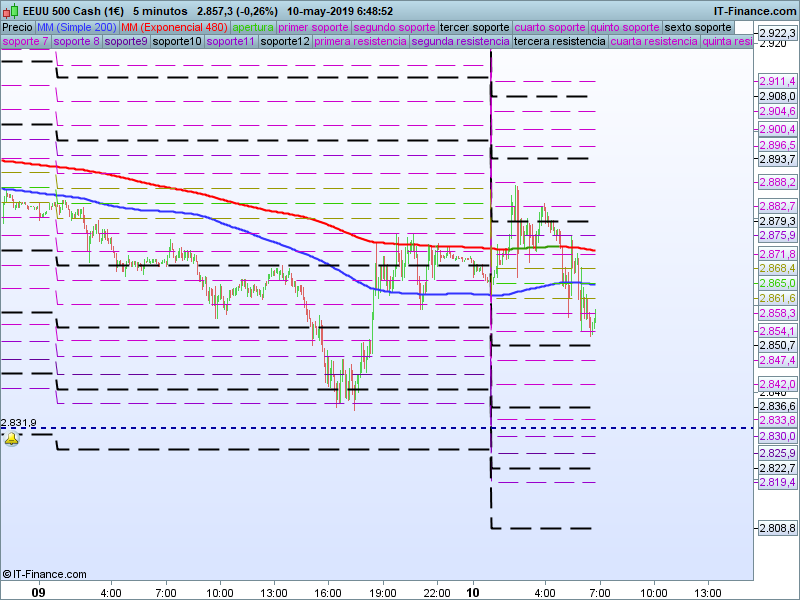Click the 2.847,4 price tag
This screenshot has width=800, height=600.
point(777,360)
